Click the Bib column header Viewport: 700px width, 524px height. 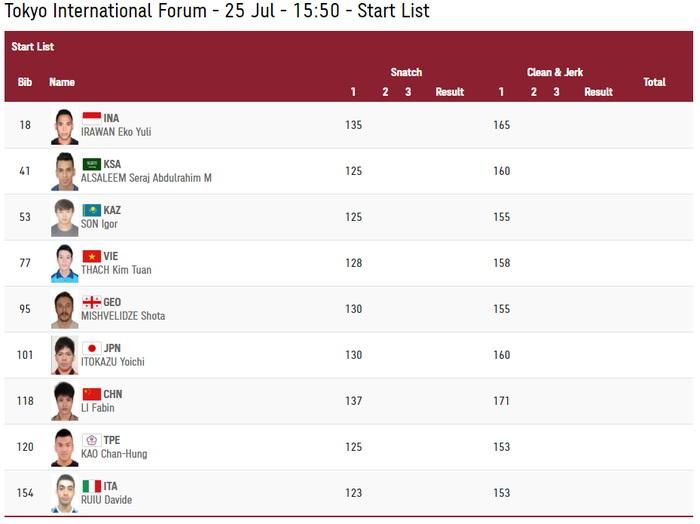(25, 82)
